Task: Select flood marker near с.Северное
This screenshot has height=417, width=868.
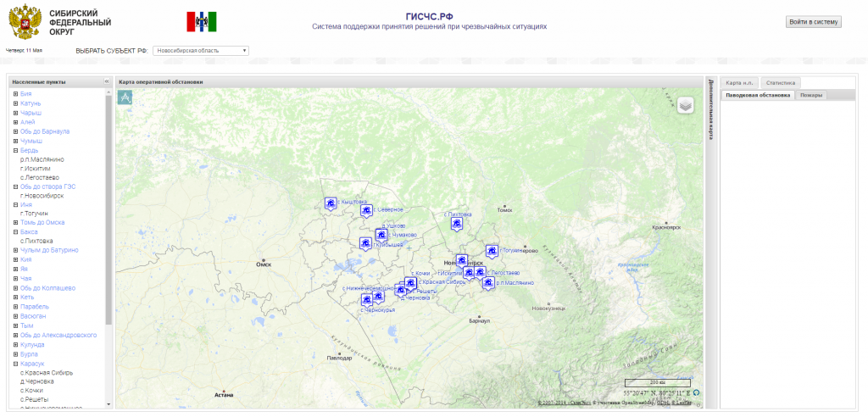Action: click(366, 210)
